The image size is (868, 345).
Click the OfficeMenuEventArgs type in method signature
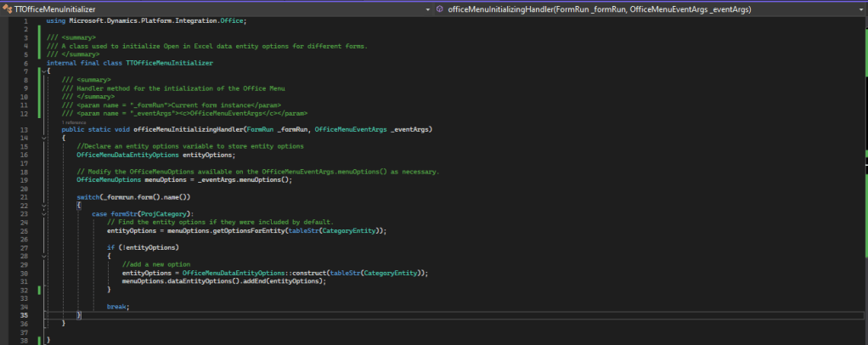tap(351, 129)
